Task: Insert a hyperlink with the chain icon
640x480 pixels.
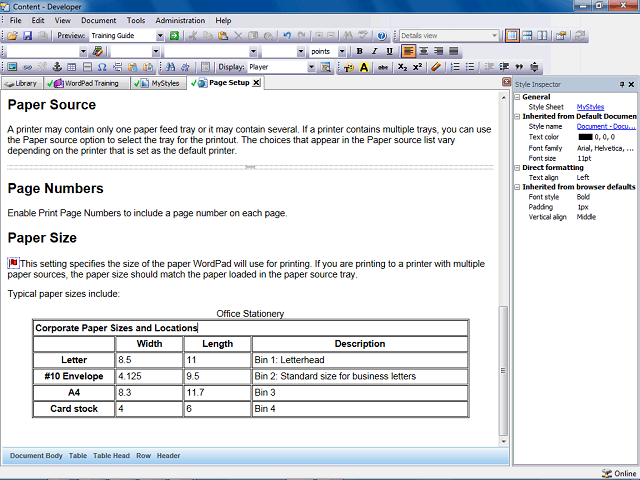Action: click(27, 67)
